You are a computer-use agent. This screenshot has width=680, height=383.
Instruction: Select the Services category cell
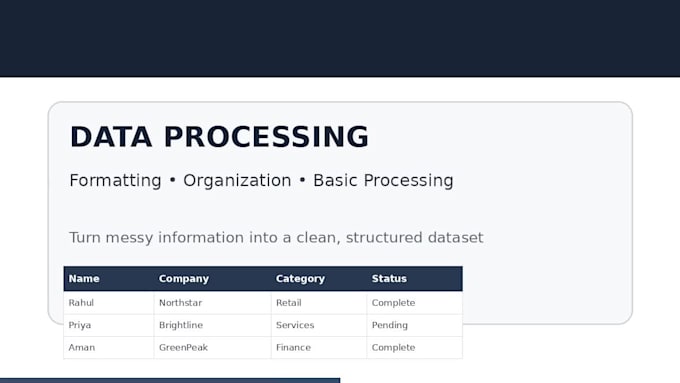pos(319,325)
